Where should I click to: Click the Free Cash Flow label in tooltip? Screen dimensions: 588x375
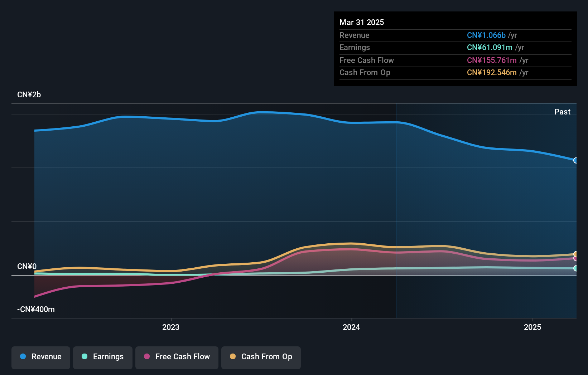(x=367, y=60)
